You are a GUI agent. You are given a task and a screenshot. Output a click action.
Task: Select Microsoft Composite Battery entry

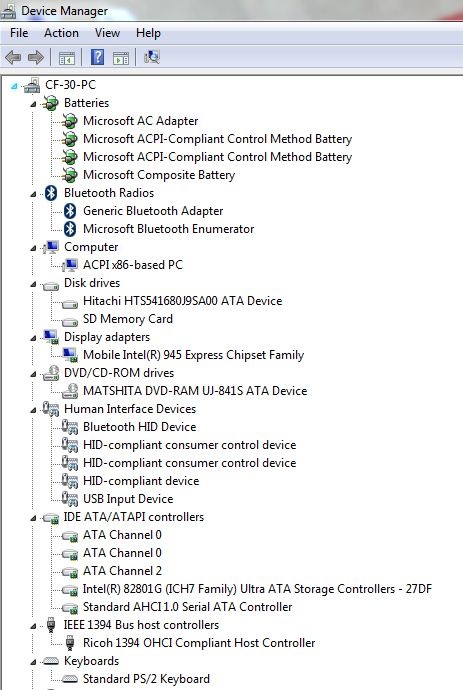[159, 175]
